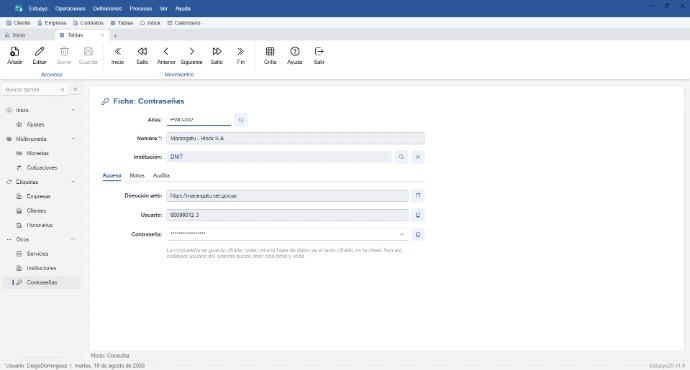Viewport: 690px width, 370px height.
Task: Click the collapse icon beside sidebar search
Action: pos(75,89)
